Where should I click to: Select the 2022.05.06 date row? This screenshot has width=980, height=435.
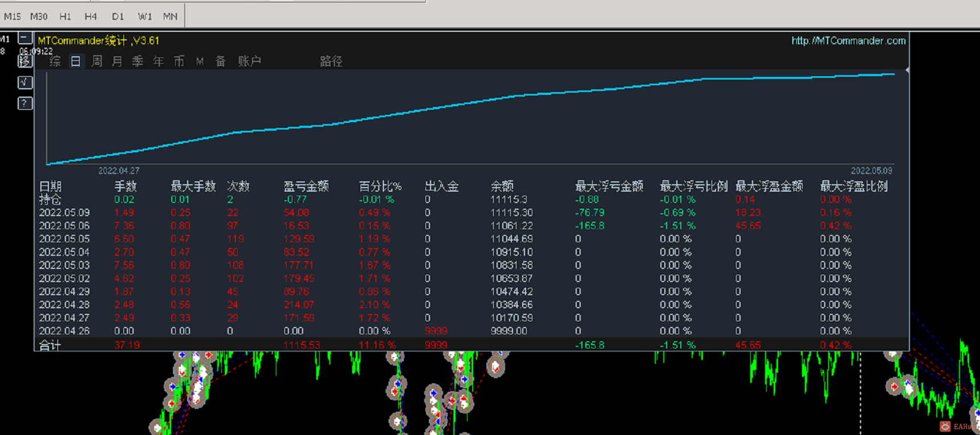click(64, 226)
